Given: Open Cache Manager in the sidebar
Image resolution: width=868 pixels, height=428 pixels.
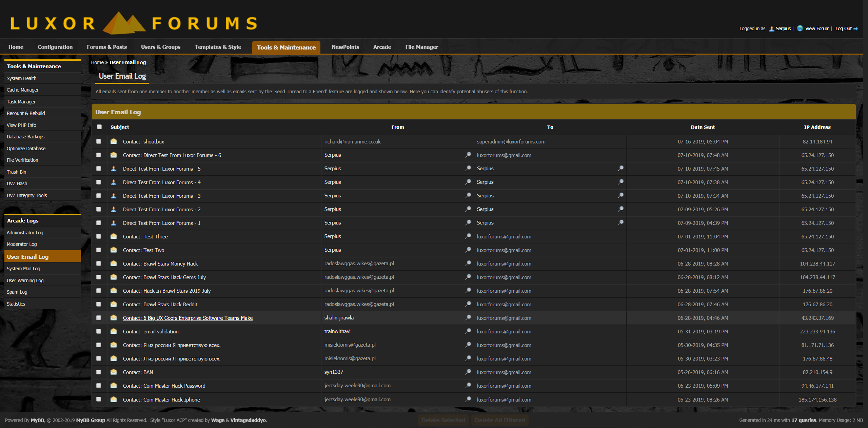Looking at the screenshot, I should [42, 90].
